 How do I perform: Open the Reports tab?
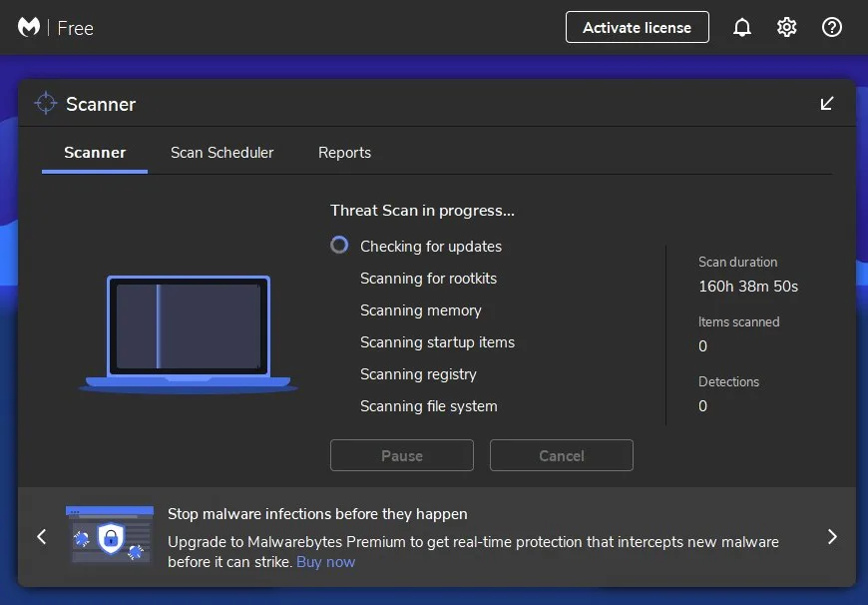[344, 153]
